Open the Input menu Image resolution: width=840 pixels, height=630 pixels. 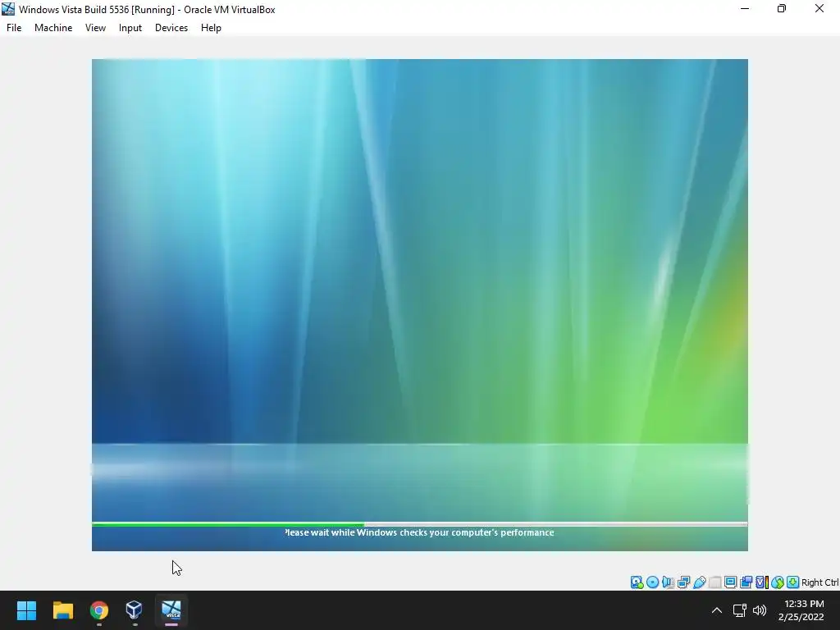click(x=130, y=28)
